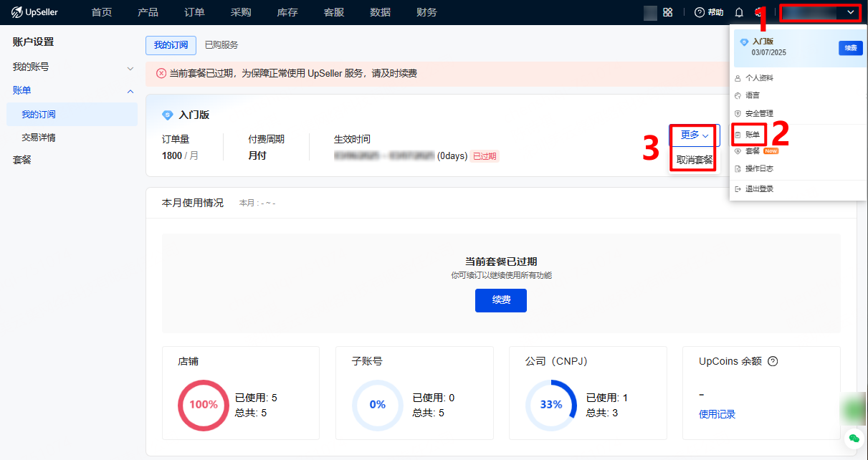Image resolution: width=868 pixels, height=460 pixels.
Task: Click 帮助 help text in top bar
Action: [715, 12]
